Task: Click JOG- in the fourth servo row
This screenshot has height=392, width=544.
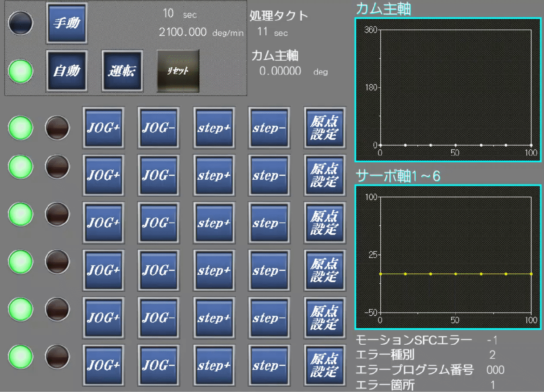Action: click(x=159, y=270)
